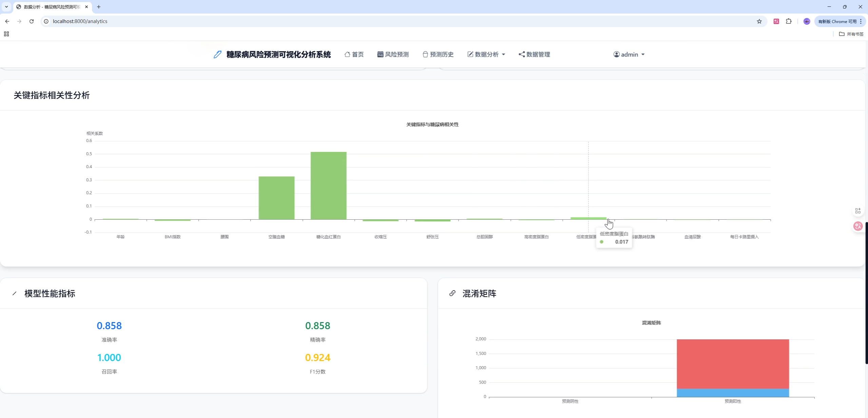Viewport: 868px width, 418px height.
Task: Go to 首页 in the navbar
Action: [x=354, y=54]
